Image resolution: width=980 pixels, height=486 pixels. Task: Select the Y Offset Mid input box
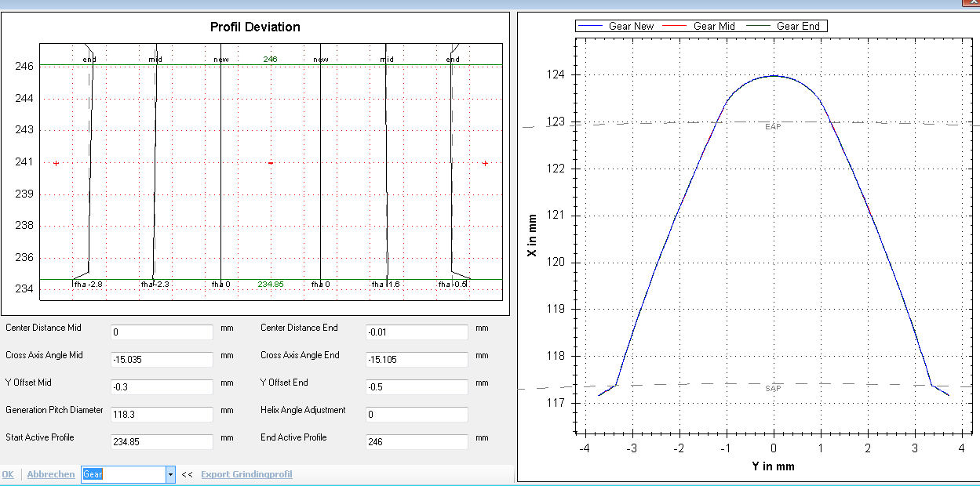[x=162, y=386]
